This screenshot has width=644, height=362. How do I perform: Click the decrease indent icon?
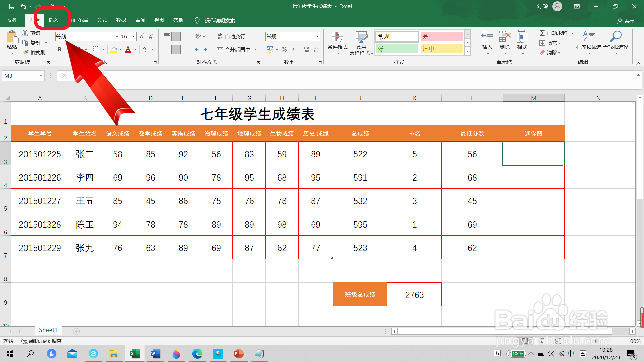tap(198, 49)
